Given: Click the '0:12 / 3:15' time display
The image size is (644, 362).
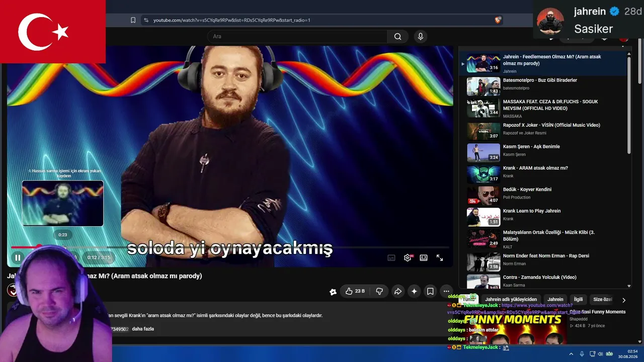Looking at the screenshot, I should point(99,257).
